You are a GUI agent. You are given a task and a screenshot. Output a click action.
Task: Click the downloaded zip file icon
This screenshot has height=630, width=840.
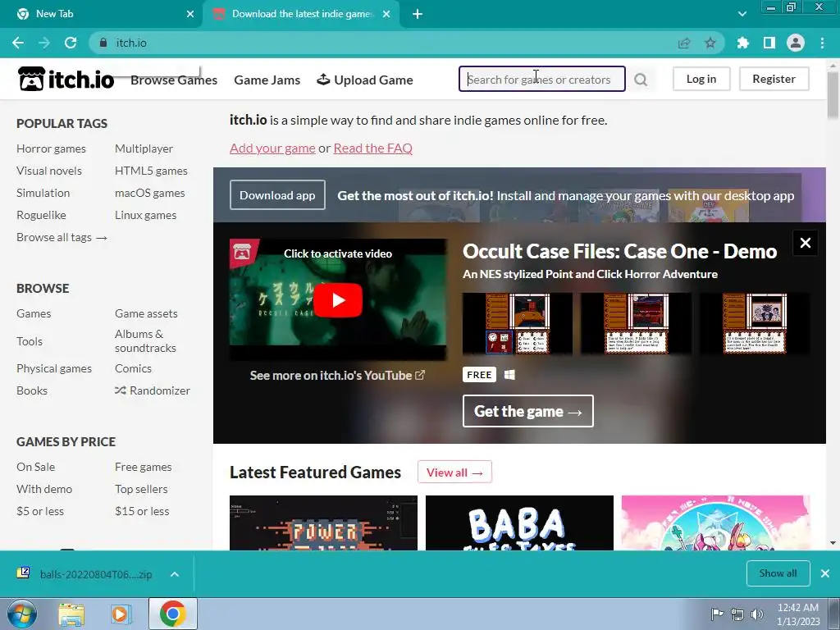(24, 573)
